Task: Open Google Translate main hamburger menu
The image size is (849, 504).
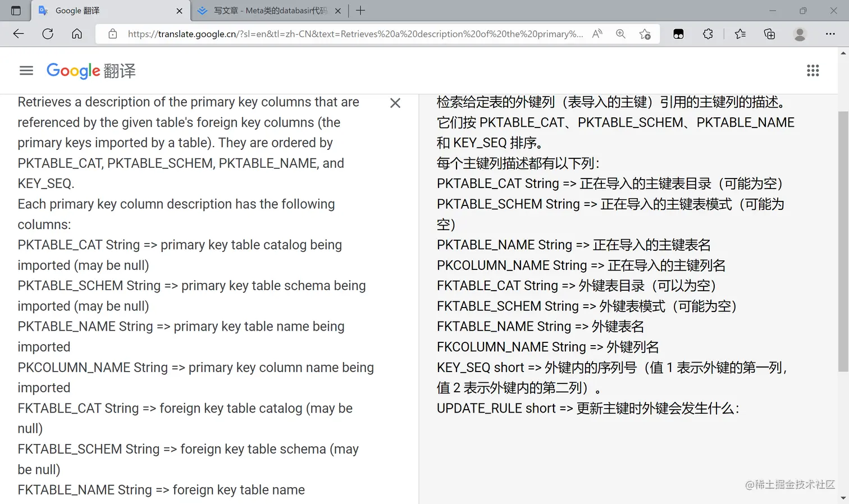Action: [x=26, y=70]
